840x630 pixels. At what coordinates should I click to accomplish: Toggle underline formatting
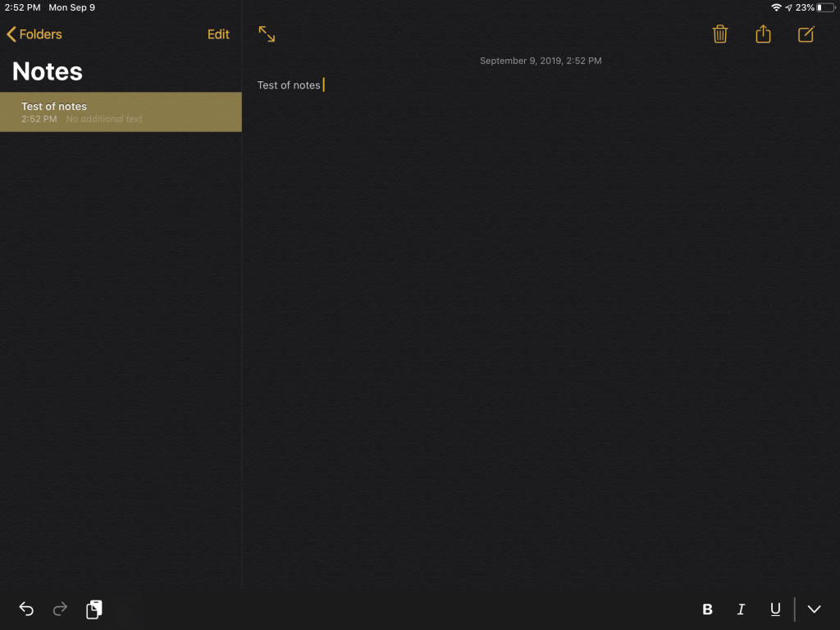click(x=775, y=609)
